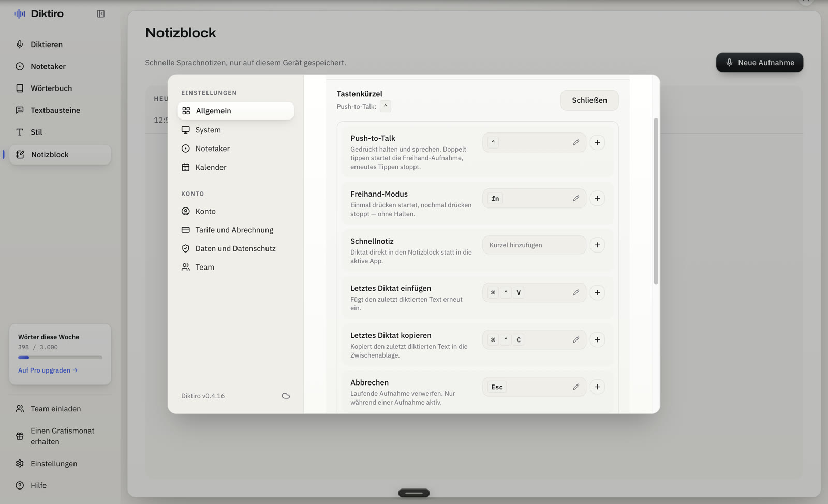Go to Diktieren in the main sidebar
This screenshot has height=504, width=828.
60,45
